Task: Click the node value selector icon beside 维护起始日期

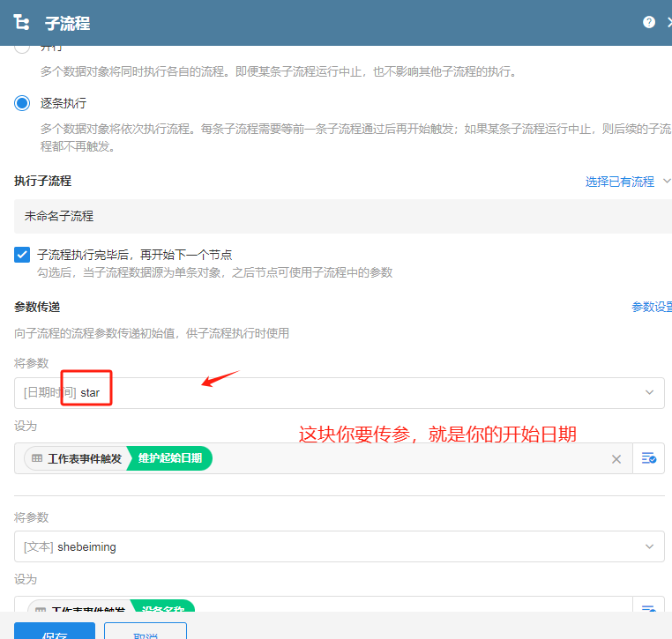Action: pyautogui.click(x=649, y=458)
